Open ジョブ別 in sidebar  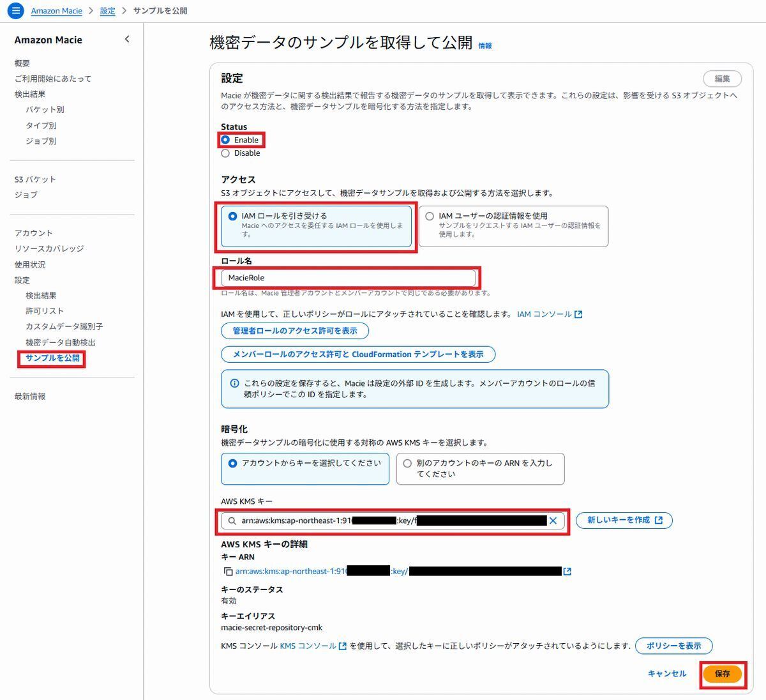41,141
